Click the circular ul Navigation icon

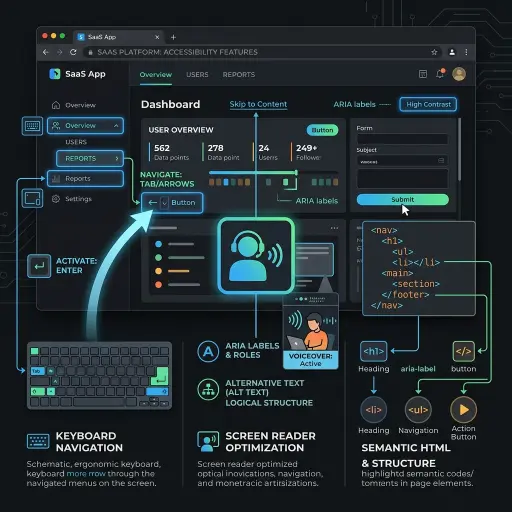418,410
